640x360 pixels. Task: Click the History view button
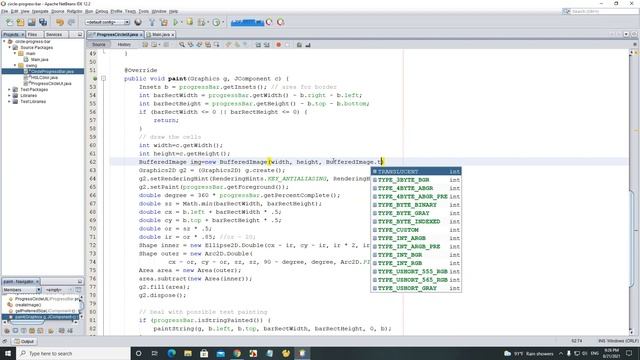click(x=124, y=44)
